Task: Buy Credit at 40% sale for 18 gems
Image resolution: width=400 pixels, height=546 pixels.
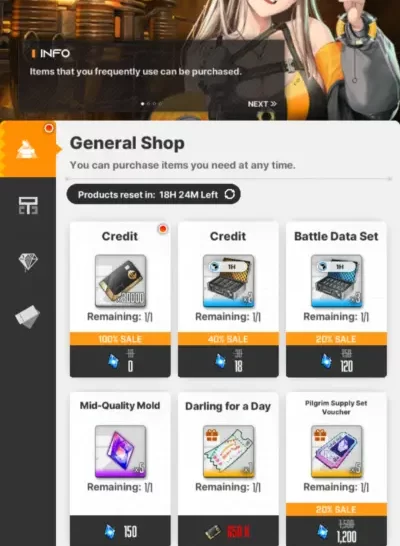Action: [x=228, y=361]
